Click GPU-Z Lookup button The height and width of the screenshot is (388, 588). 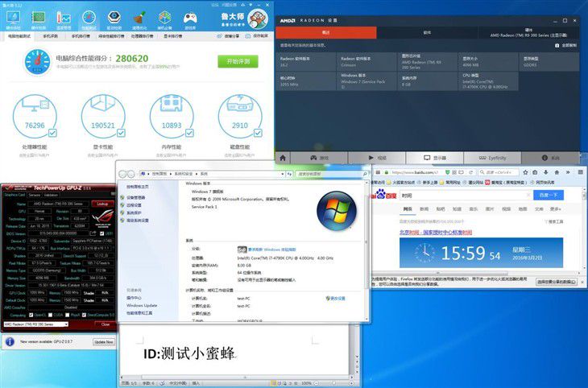tap(102, 204)
